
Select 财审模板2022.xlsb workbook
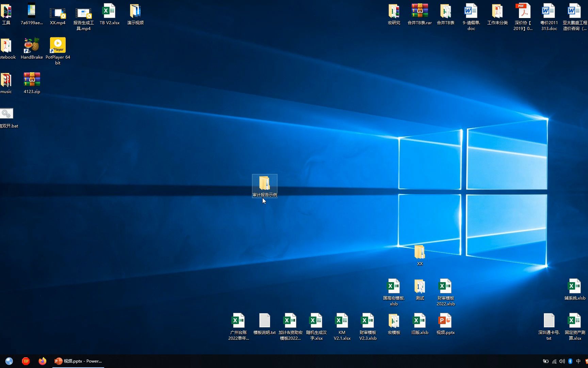coord(445,292)
